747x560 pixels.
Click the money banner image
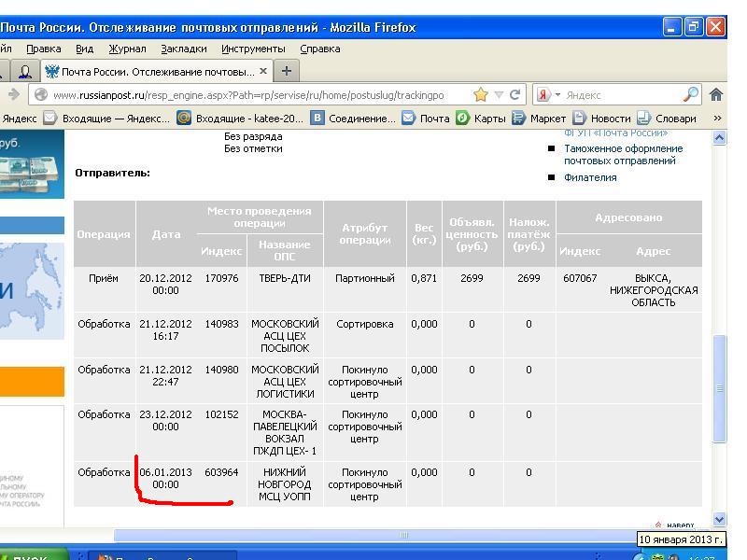pyautogui.click(x=32, y=164)
